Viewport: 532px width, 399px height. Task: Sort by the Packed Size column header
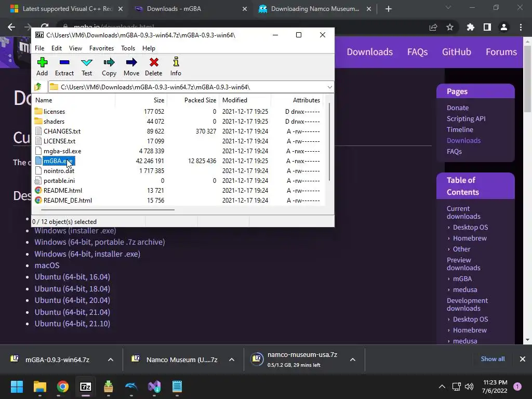193,100
